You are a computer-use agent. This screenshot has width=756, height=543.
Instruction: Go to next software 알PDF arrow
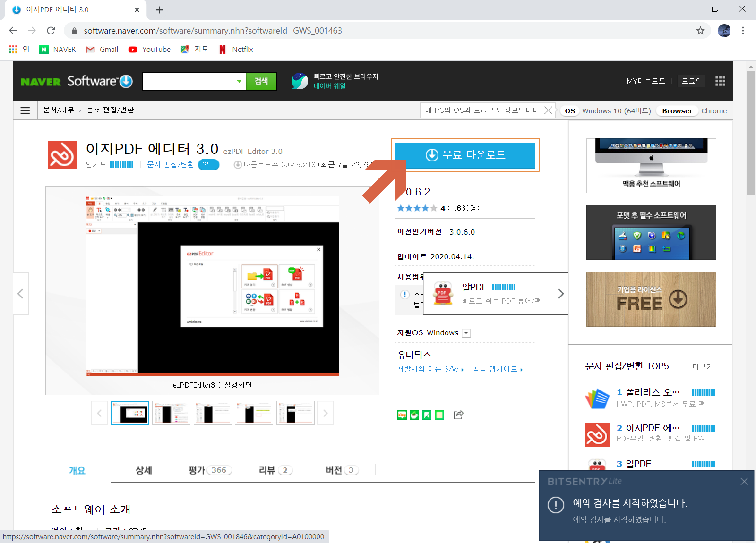(561, 294)
